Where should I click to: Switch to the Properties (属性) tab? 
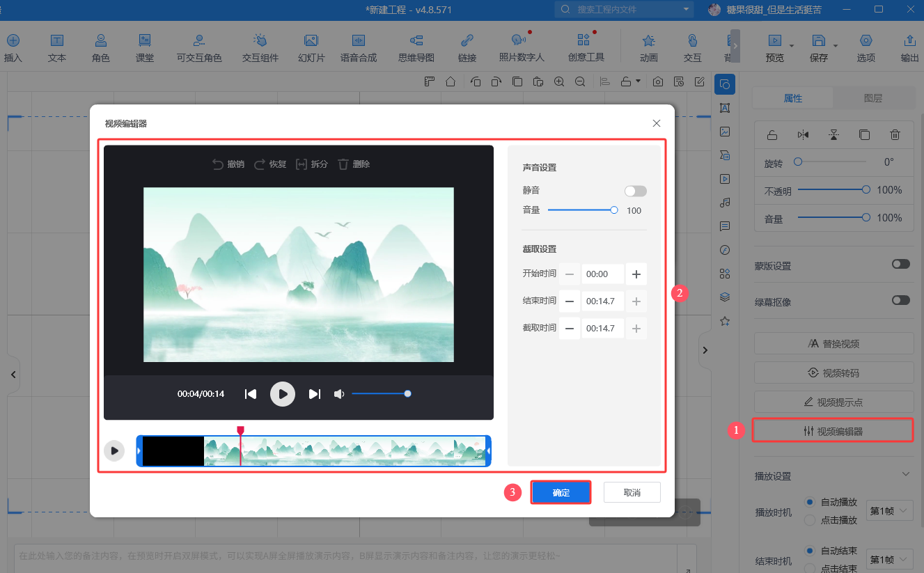tap(793, 98)
